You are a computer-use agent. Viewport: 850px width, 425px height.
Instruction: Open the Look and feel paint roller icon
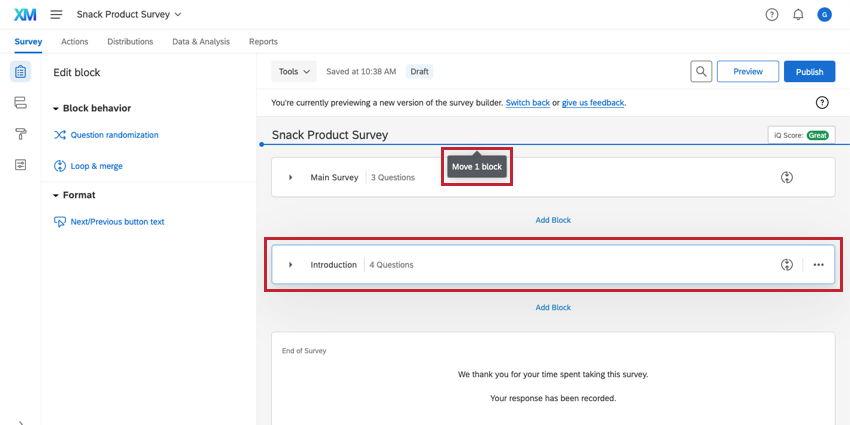[20, 134]
